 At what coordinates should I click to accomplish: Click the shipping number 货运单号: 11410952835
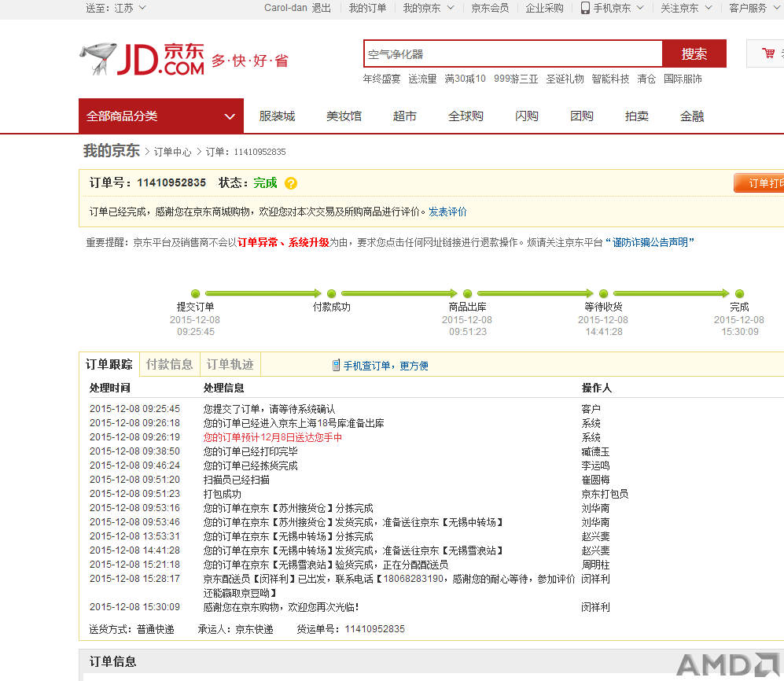pos(351,629)
